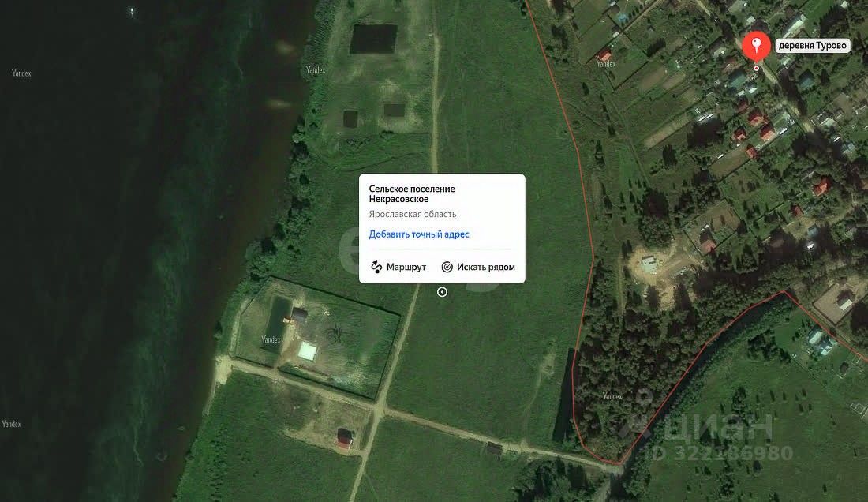The image size is (868, 502).
Task: Open the Добавить точный адрес link
Action: click(x=419, y=234)
